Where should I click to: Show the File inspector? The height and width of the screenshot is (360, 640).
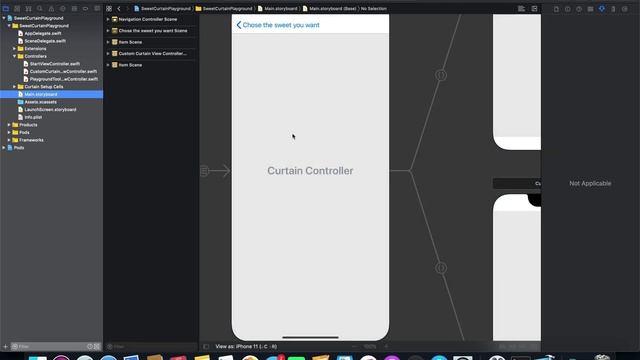coord(556,9)
